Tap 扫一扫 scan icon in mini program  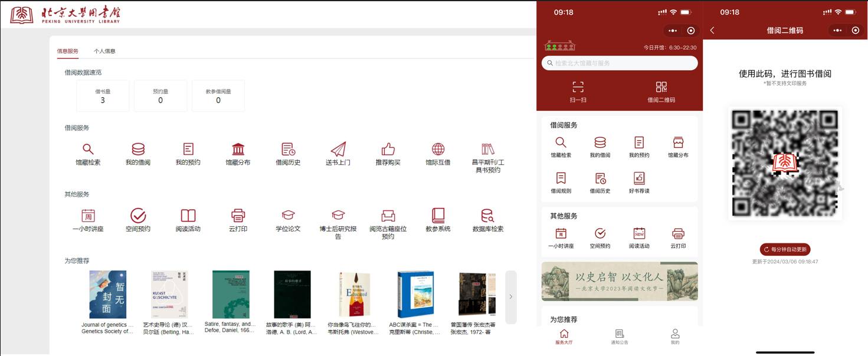coord(578,87)
